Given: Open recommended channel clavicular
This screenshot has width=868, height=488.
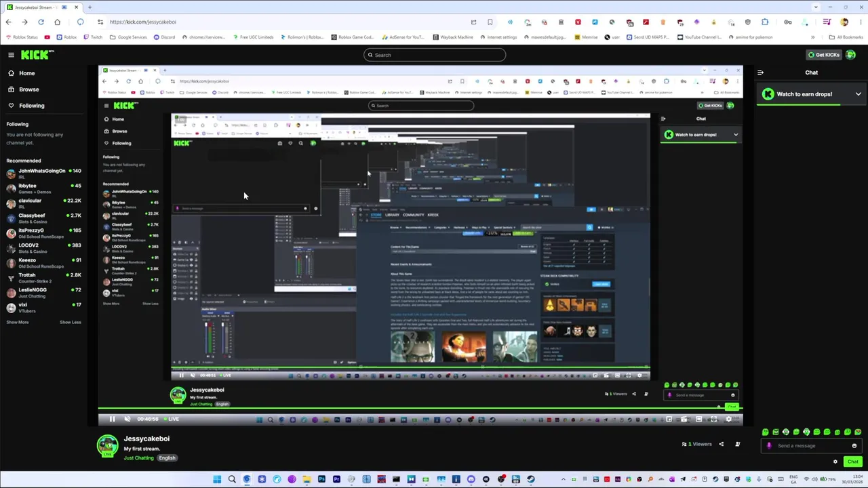Looking at the screenshot, I should pyautogui.click(x=43, y=203).
